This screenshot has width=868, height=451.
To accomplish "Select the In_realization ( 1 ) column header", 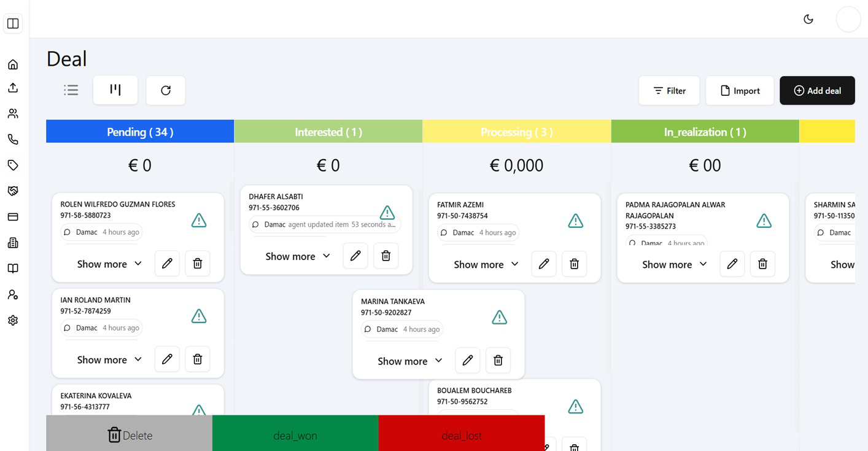I will point(705,131).
